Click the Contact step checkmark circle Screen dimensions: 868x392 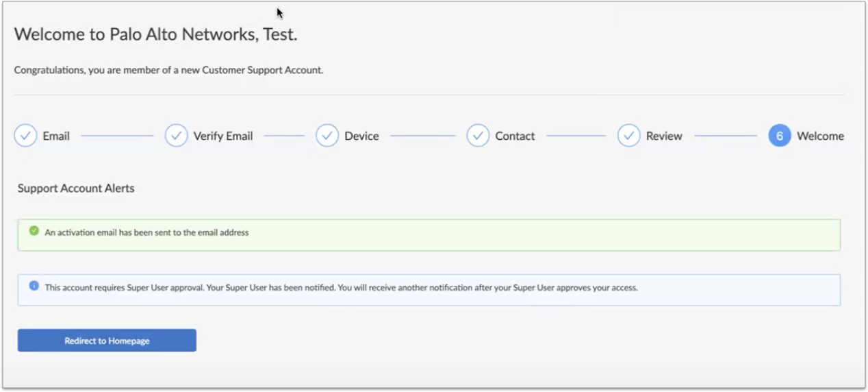(478, 136)
